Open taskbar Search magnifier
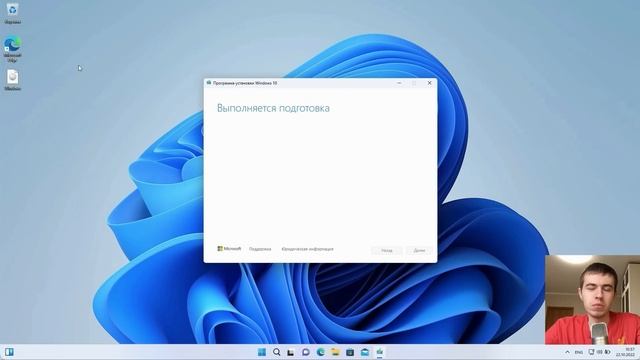Viewport: 640px width, 360px height. (276, 352)
